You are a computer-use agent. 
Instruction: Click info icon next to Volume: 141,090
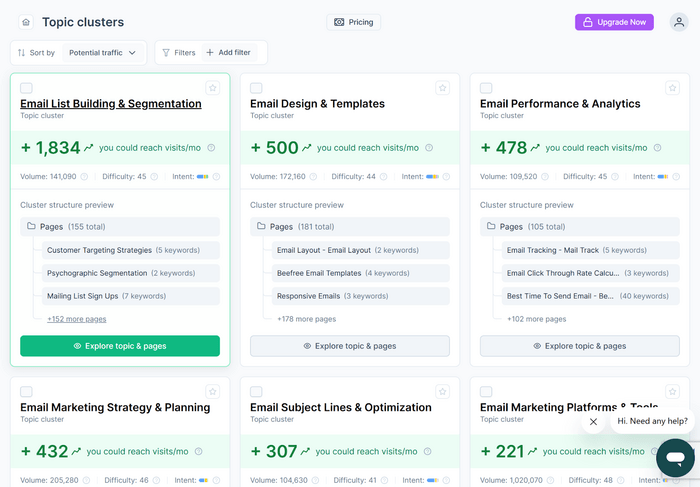[84, 177]
